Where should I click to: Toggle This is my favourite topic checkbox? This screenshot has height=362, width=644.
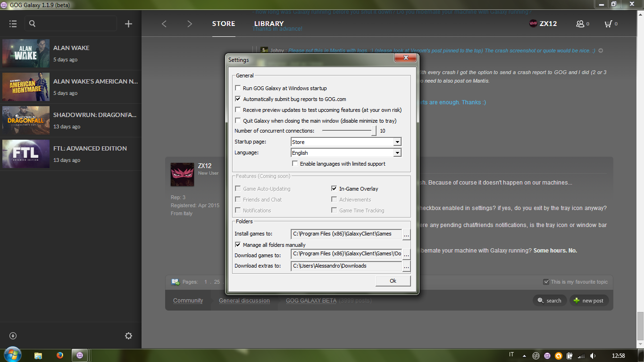546,282
